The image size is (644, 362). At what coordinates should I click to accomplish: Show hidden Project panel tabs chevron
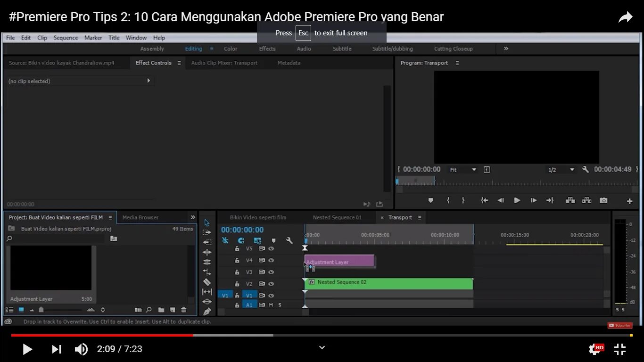[193, 217]
